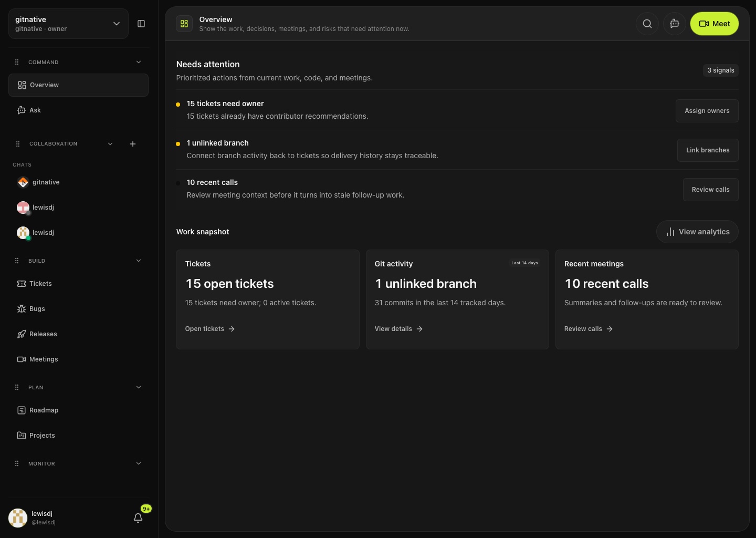Open the search icon in header
This screenshot has width=756, height=538.
click(647, 24)
